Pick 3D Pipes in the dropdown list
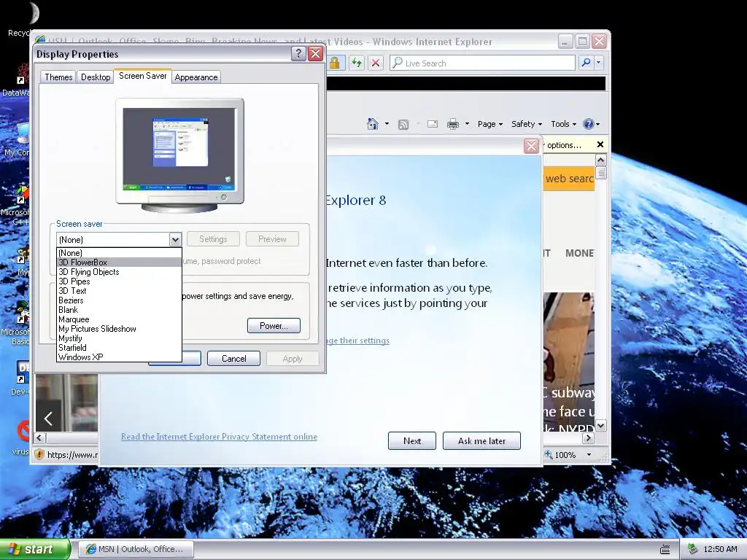 [x=119, y=281]
